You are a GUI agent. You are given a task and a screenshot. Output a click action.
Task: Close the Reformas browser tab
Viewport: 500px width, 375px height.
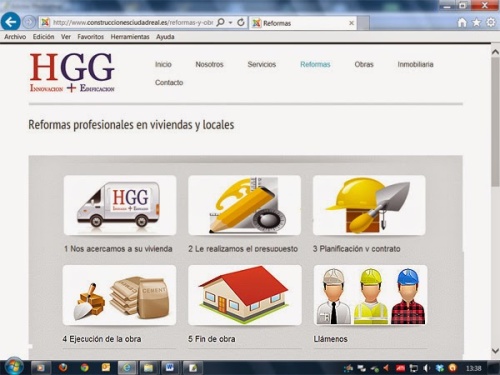point(351,23)
